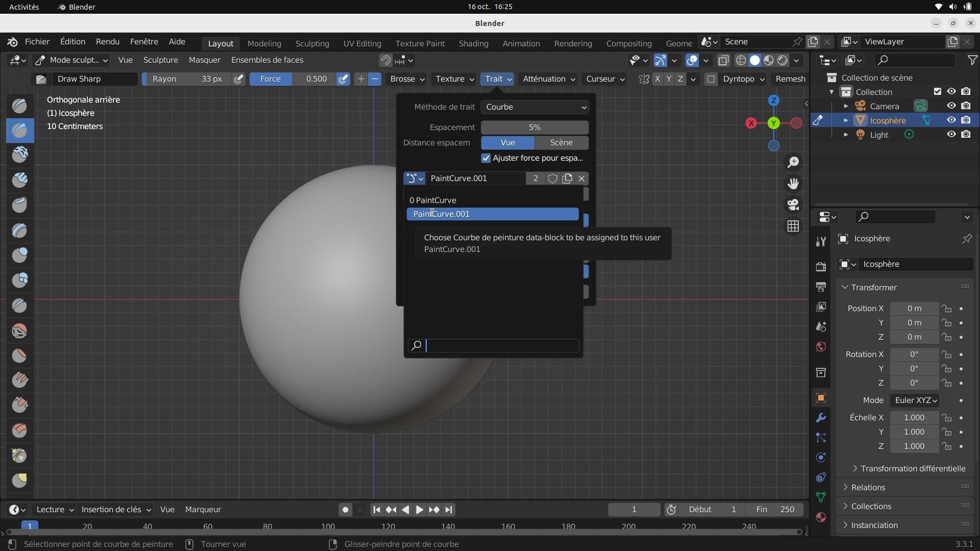Expand the Relations panel
The width and height of the screenshot is (980, 551).
coord(867,488)
